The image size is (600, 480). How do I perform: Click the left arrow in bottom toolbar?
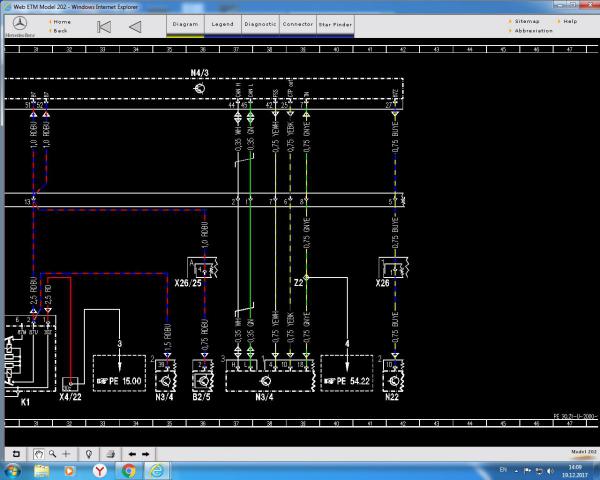pos(132,453)
